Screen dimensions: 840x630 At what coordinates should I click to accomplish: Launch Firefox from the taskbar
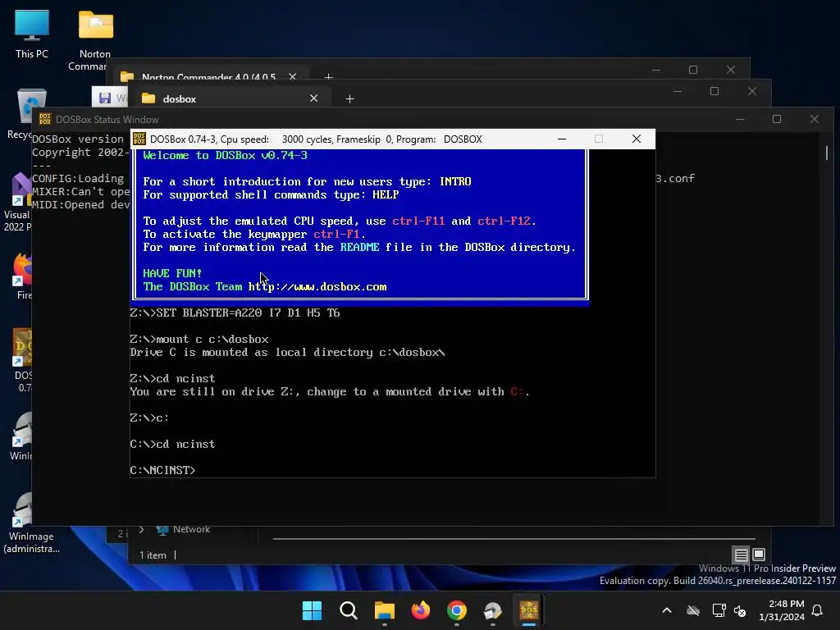click(421, 610)
